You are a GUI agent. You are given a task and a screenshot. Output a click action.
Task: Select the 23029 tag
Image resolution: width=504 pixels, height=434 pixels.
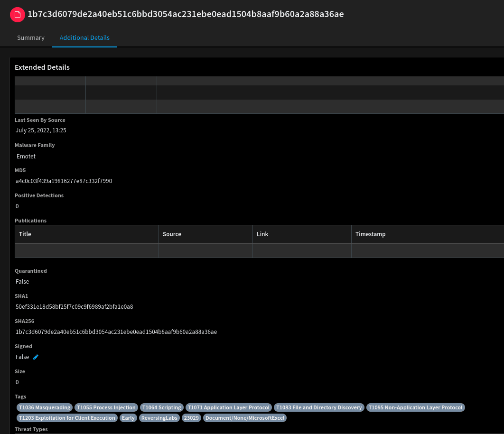[x=191, y=417]
